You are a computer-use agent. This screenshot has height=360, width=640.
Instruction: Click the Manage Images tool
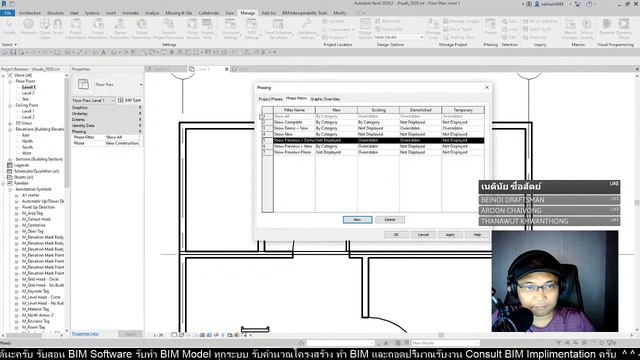[461, 21]
